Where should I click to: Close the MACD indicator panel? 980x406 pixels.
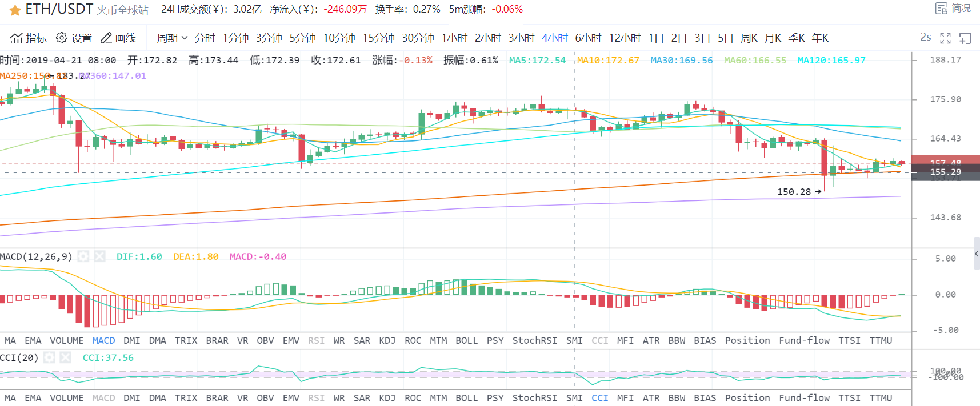coord(99,256)
